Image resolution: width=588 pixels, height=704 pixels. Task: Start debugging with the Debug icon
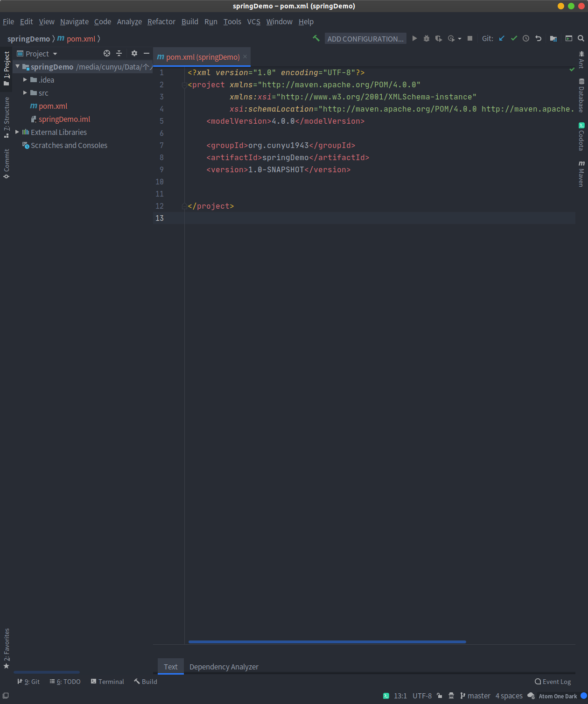tap(426, 38)
